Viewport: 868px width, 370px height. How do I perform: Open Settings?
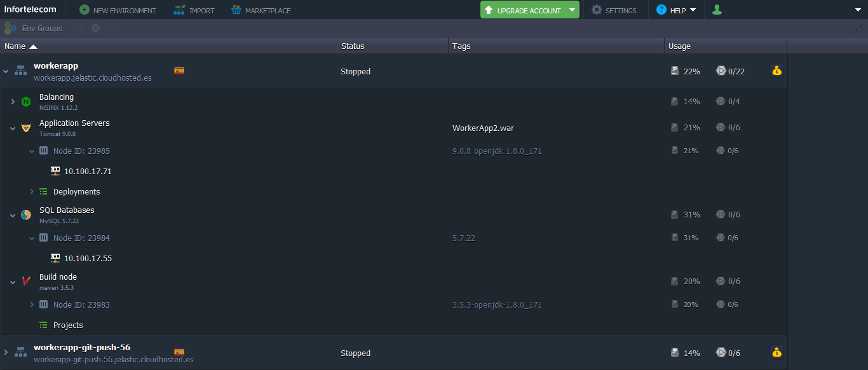(614, 10)
